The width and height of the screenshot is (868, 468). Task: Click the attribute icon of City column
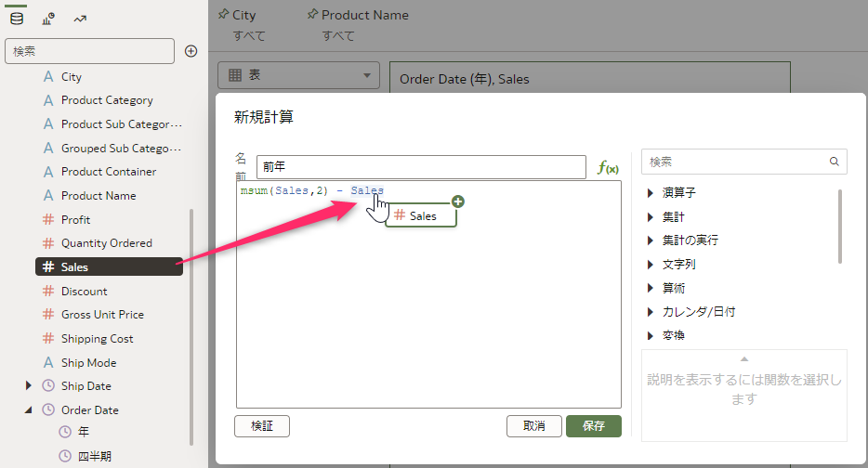48,76
